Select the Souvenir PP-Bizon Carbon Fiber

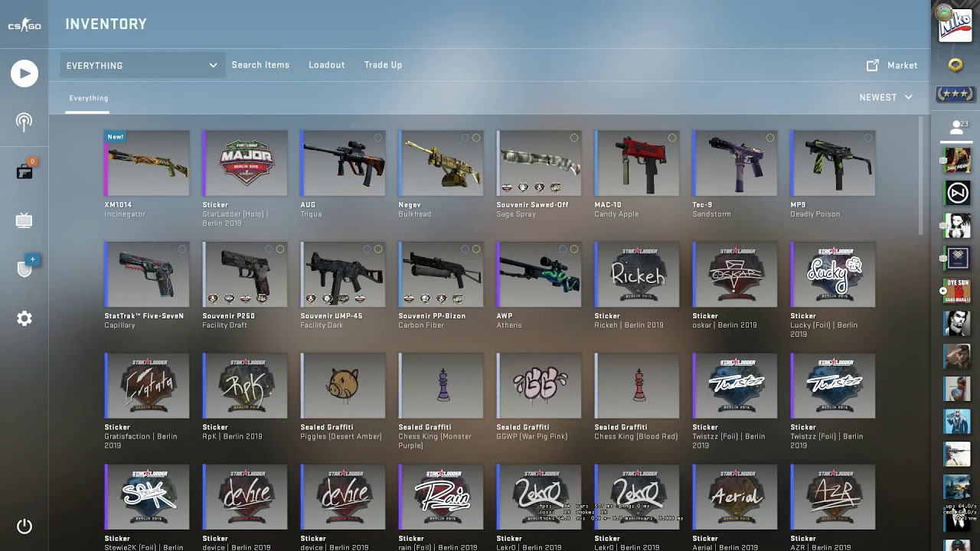click(x=441, y=274)
